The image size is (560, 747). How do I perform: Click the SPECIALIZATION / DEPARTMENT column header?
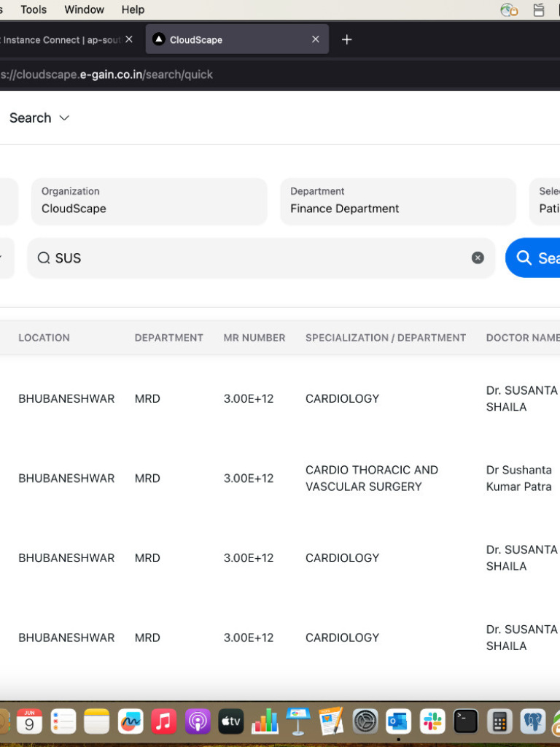pyautogui.click(x=386, y=338)
